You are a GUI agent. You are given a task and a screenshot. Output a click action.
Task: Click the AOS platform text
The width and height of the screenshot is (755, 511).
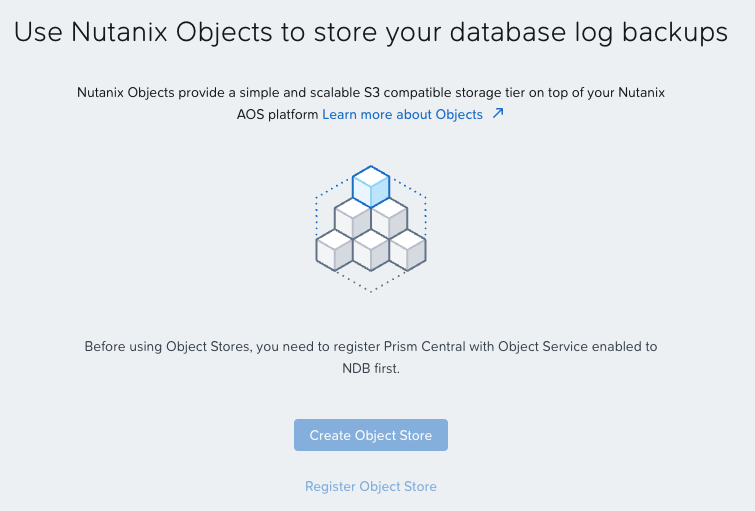(x=277, y=115)
